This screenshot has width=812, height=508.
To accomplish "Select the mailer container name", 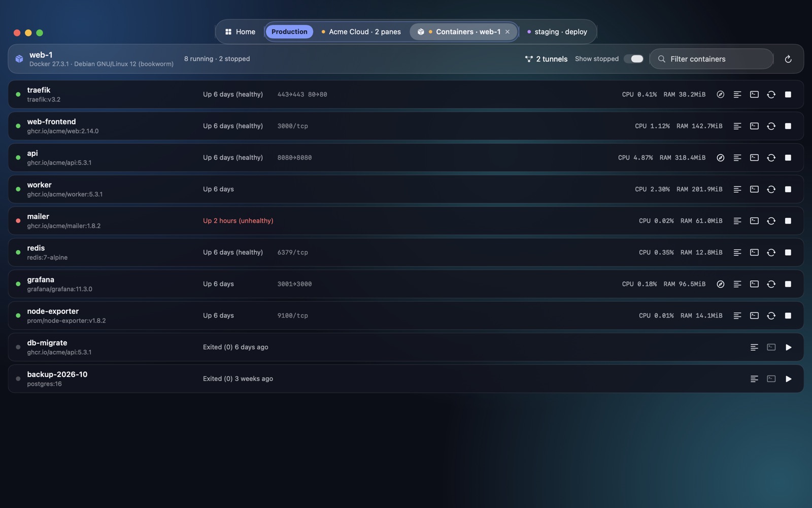I will pyautogui.click(x=38, y=216).
